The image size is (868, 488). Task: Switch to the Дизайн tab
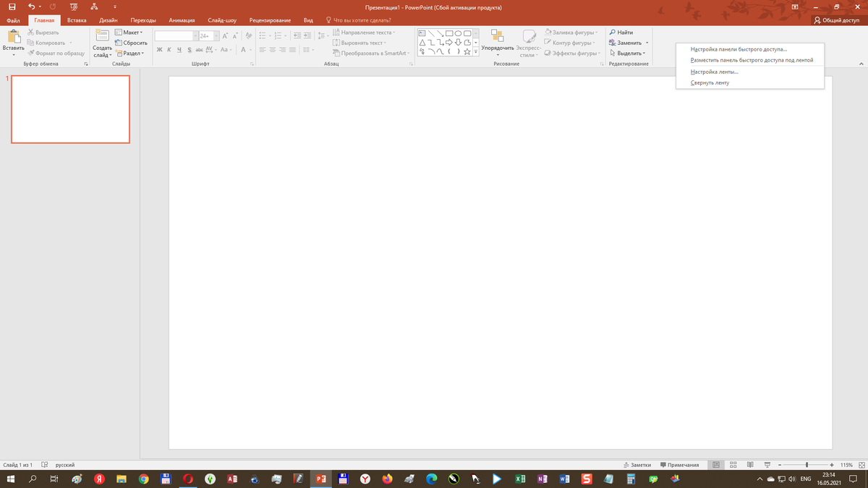tap(109, 20)
